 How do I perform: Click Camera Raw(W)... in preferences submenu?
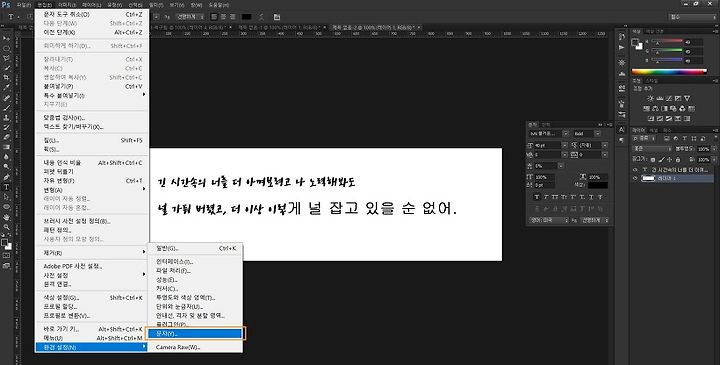click(x=194, y=347)
